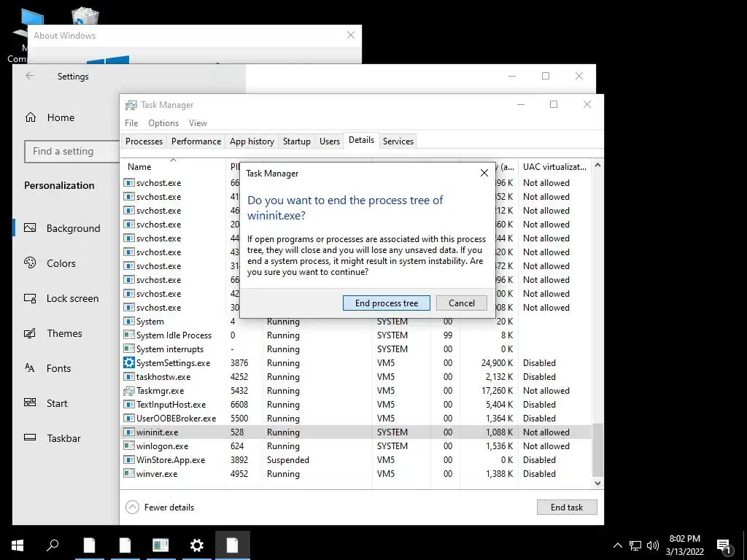Viewport: 747px width, 560px height.
Task: Open the Windows Start button
Action: pyautogui.click(x=18, y=545)
